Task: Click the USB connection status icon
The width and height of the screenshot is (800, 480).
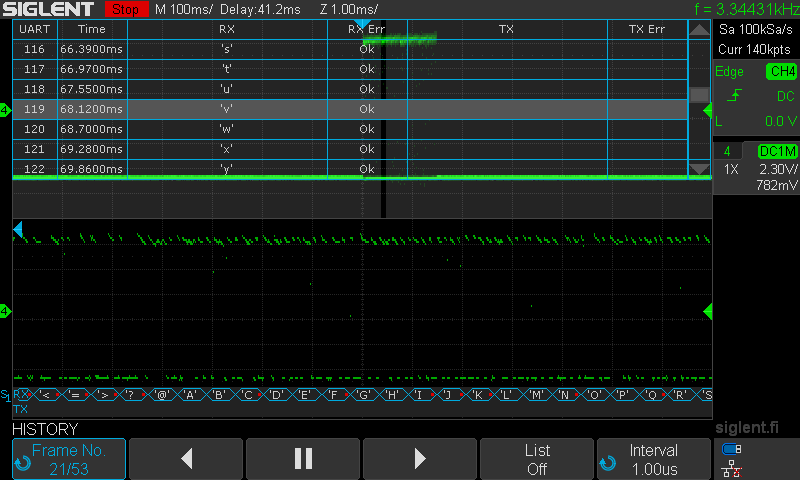Action: (732, 449)
